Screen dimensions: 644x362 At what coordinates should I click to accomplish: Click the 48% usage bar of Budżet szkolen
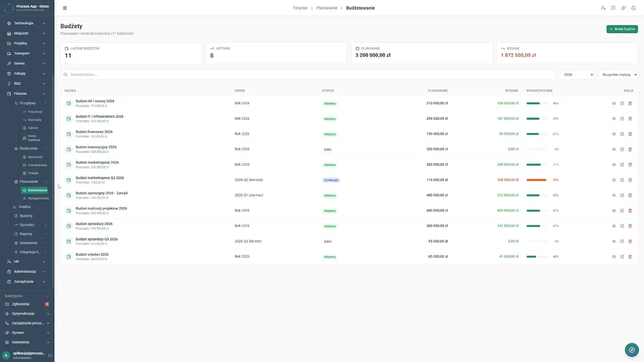coord(536,257)
